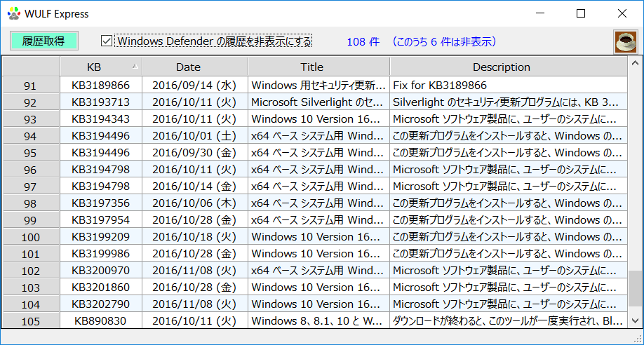Click the KB3200970 cell
Viewport: 644px width, 345px height.
point(101,270)
